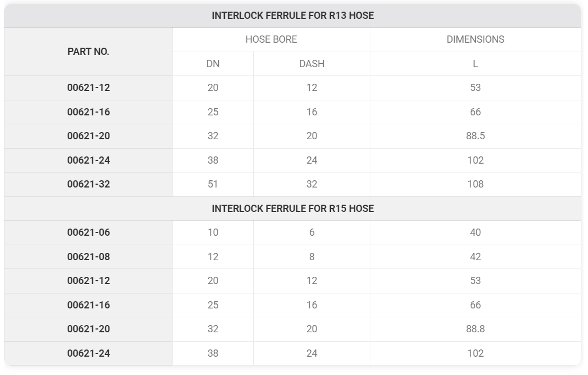
Task: Click the DIMENSIONS header cell
Action: coord(475,39)
